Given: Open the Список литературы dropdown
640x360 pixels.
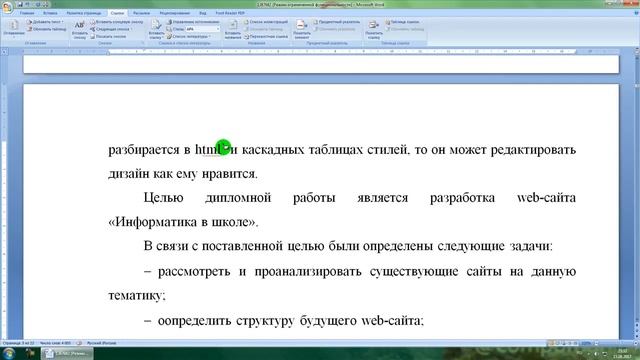Looking at the screenshot, I should pyautogui.click(x=189, y=36).
